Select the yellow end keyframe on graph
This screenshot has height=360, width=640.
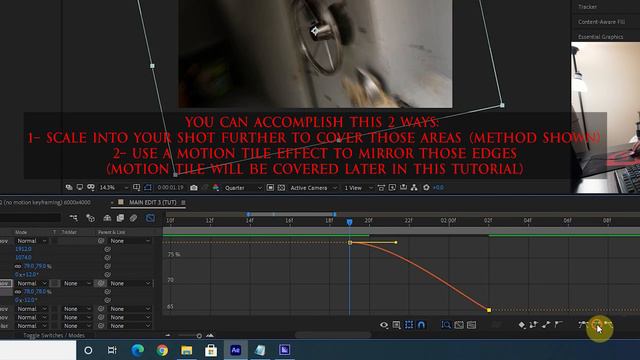(489, 310)
